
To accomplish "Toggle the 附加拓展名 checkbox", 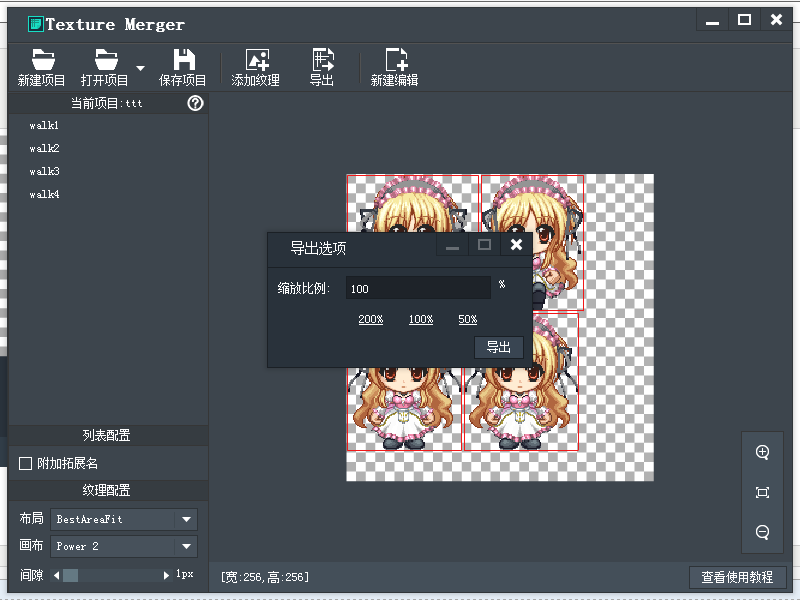I will [x=25, y=463].
